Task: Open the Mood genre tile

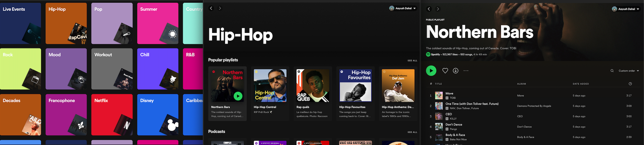Action: [x=66, y=69]
